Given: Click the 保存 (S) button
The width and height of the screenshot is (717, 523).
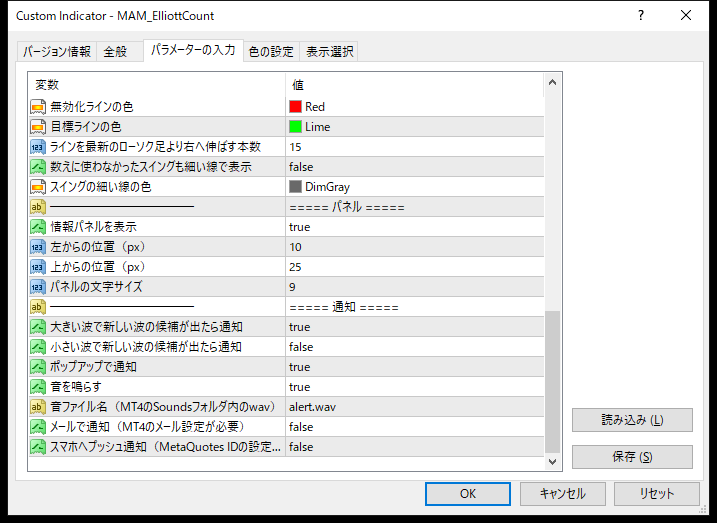Looking at the screenshot, I should point(632,457).
